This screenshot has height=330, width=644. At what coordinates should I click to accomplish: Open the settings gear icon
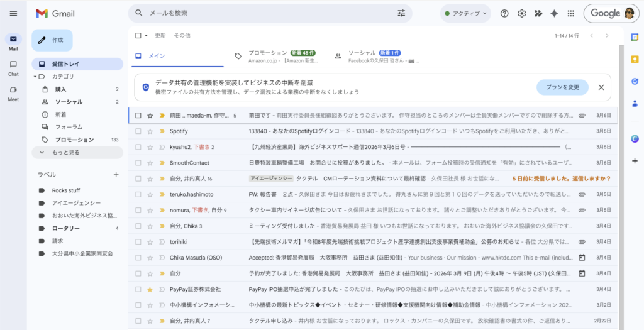521,13
